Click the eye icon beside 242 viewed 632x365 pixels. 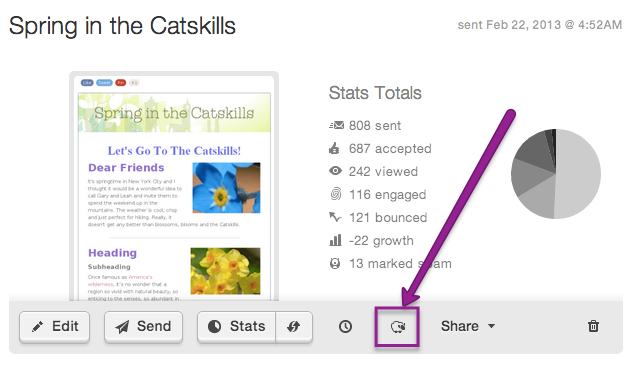(335, 171)
